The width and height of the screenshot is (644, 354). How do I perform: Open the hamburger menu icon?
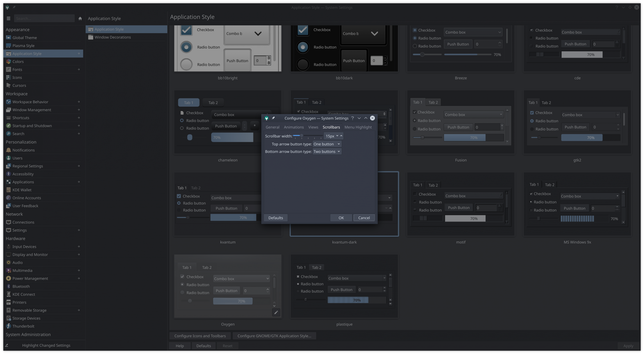[x=8, y=18]
